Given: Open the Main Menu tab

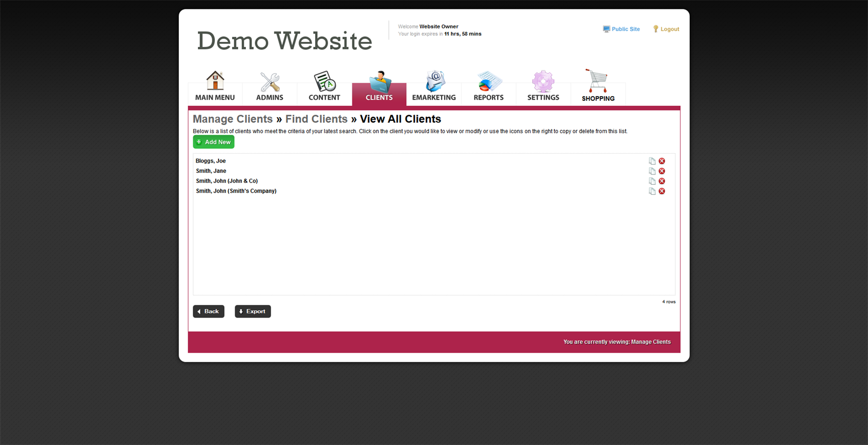Looking at the screenshot, I should point(215,87).
